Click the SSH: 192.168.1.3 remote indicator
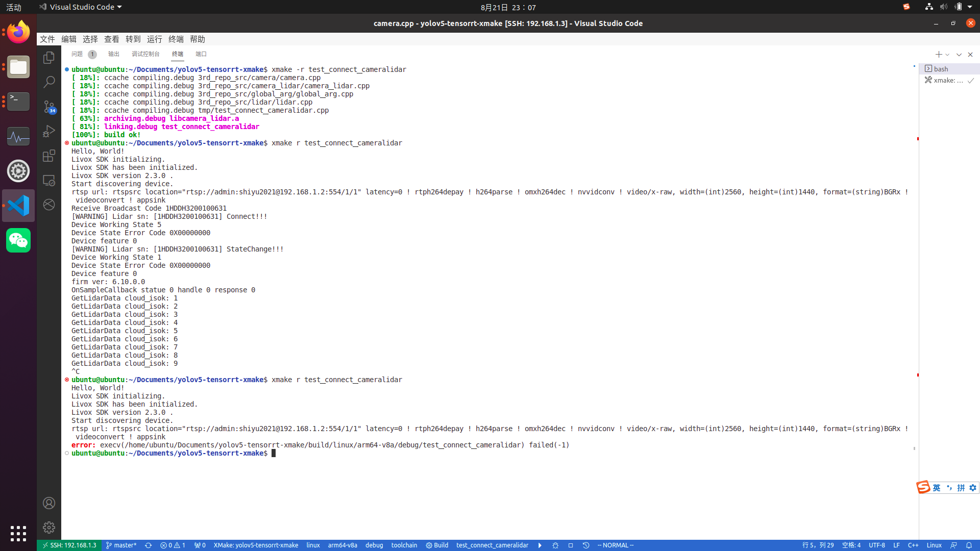 coord(69,545)
